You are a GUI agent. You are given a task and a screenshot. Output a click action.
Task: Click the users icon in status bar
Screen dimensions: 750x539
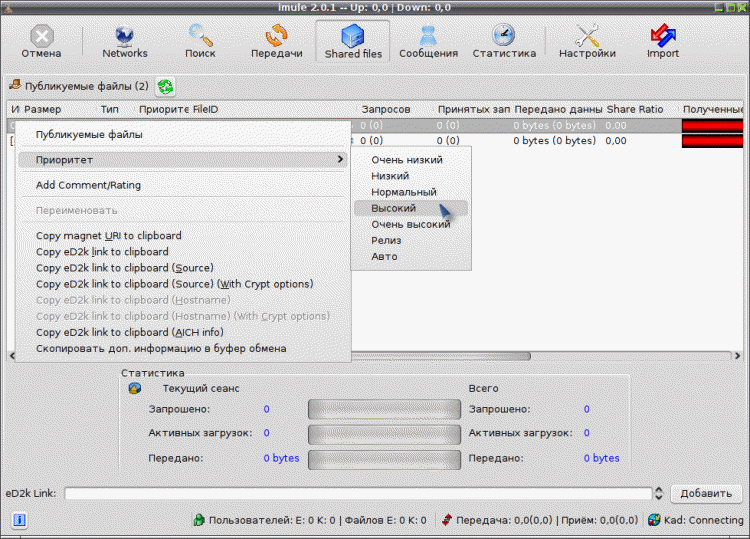click(199, 520)
